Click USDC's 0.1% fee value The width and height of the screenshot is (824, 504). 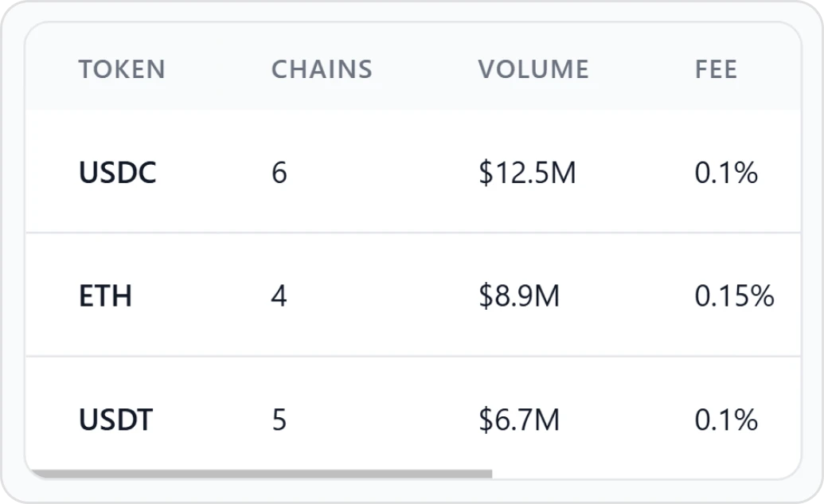[725, 173]
